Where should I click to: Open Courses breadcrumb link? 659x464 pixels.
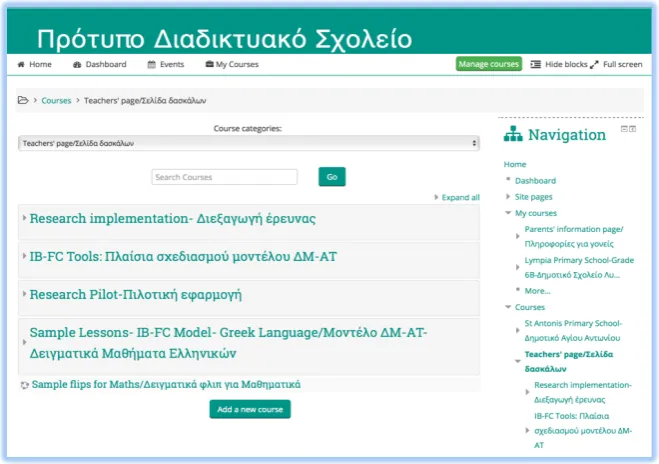56,100
